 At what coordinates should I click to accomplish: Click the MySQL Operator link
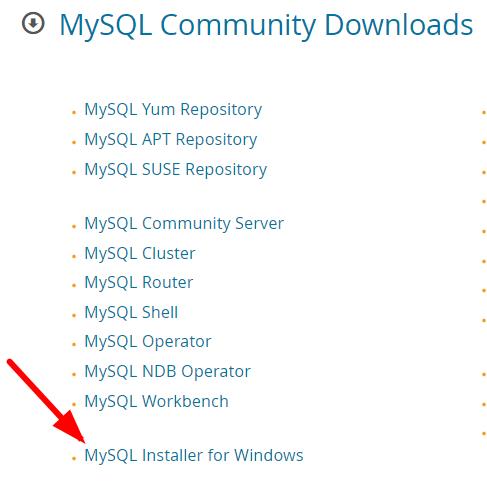point(148,342)
